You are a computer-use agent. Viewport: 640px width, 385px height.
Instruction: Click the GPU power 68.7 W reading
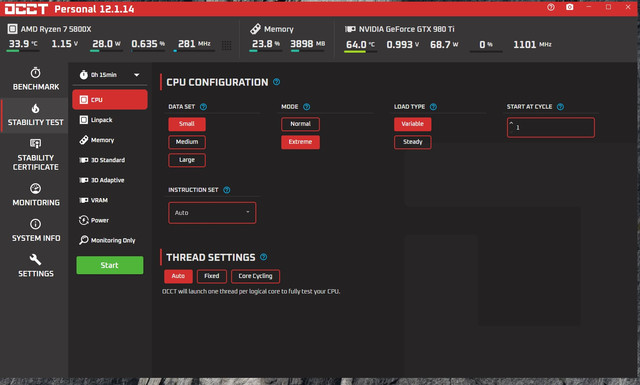[444, 45]
